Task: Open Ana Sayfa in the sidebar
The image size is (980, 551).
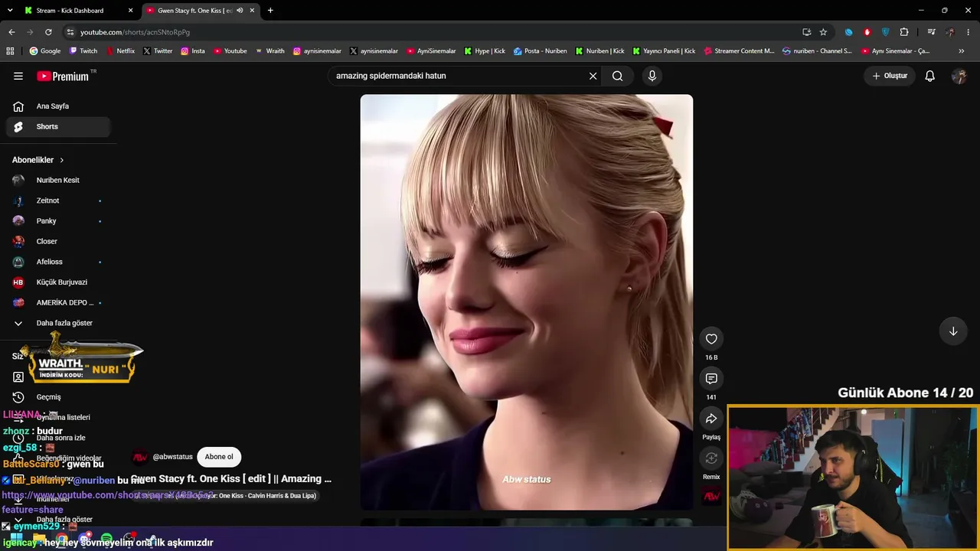Action: [58, 106]
